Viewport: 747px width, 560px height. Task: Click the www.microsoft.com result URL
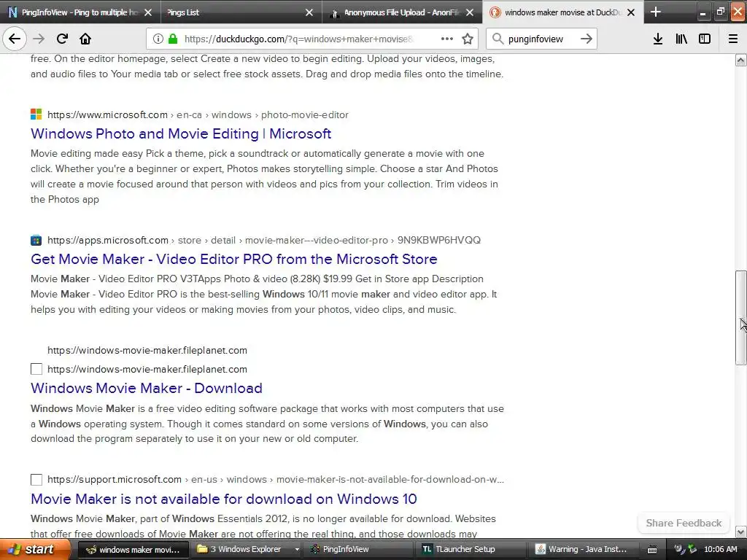coord(108,114)
